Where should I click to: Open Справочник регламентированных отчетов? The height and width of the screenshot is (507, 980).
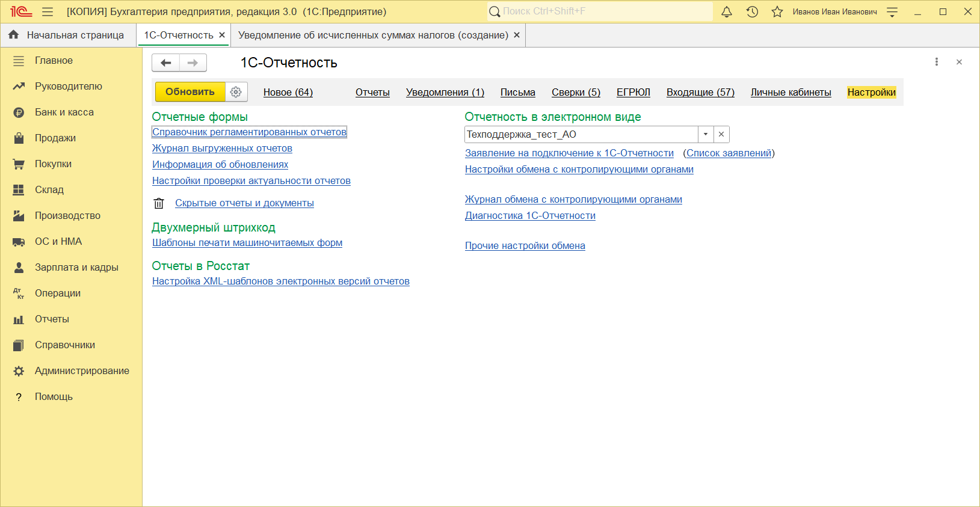pos(250,132)
